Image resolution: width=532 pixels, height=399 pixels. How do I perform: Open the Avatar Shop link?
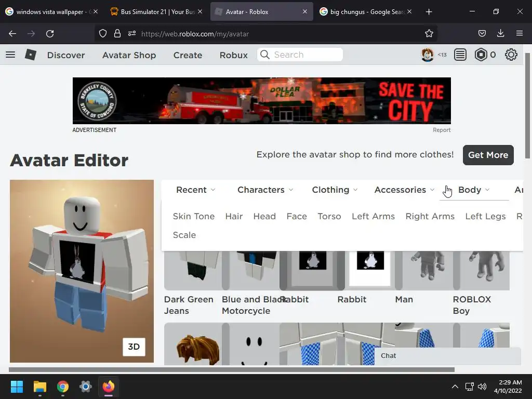point(129,55)
